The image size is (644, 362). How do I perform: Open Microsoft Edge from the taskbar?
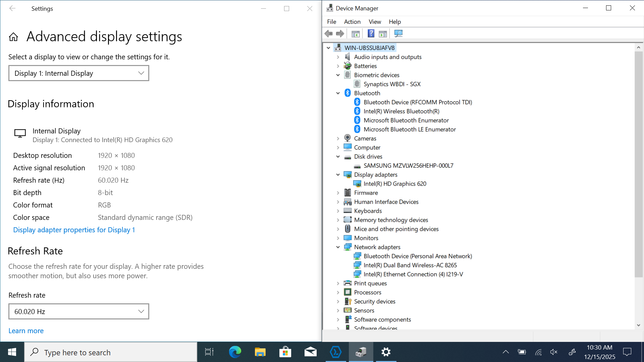point(235,352)
